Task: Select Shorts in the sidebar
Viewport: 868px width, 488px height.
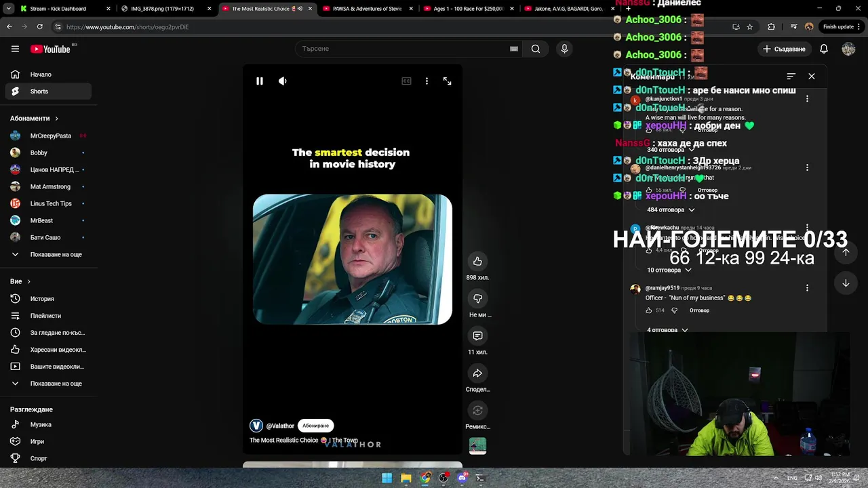Action: point(48,91)
